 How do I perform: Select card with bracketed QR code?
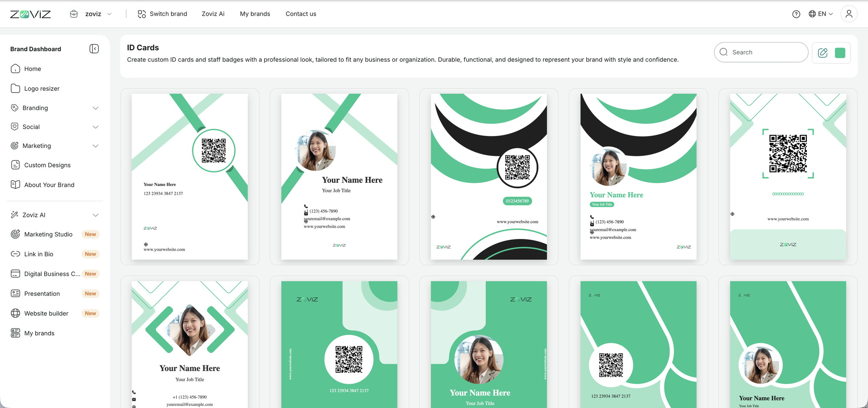(788, 176)
